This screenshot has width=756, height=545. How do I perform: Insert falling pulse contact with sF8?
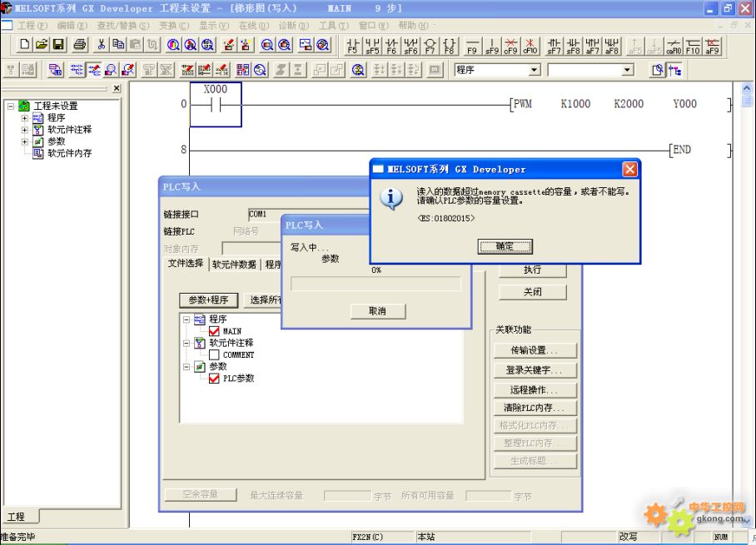click(x=574, y=47)
